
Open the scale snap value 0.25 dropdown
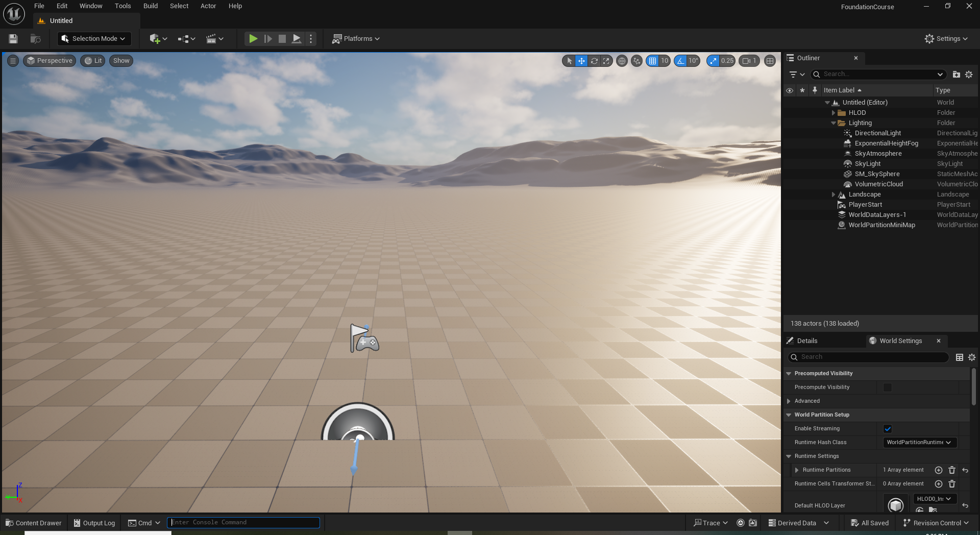point(727,61)
